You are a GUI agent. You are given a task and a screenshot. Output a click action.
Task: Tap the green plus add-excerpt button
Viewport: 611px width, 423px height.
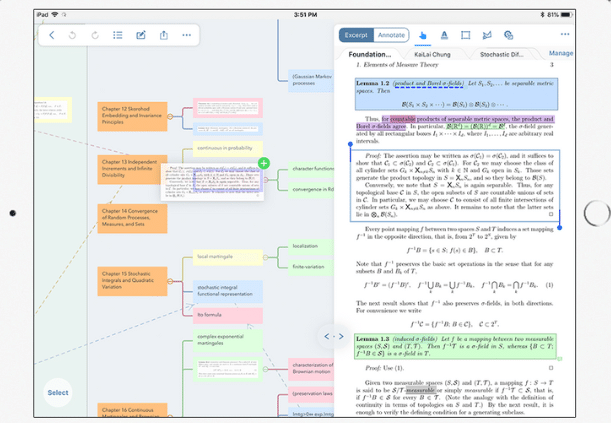264,163
